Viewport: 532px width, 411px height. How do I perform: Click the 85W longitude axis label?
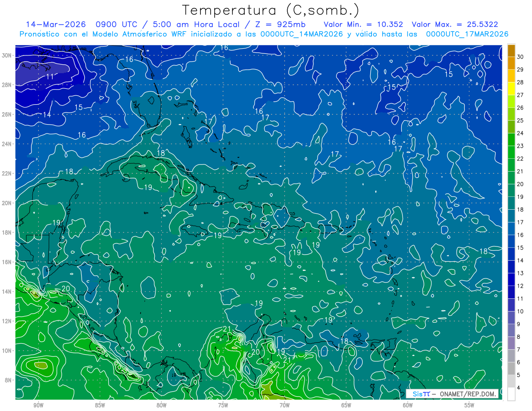coord(100,405)
